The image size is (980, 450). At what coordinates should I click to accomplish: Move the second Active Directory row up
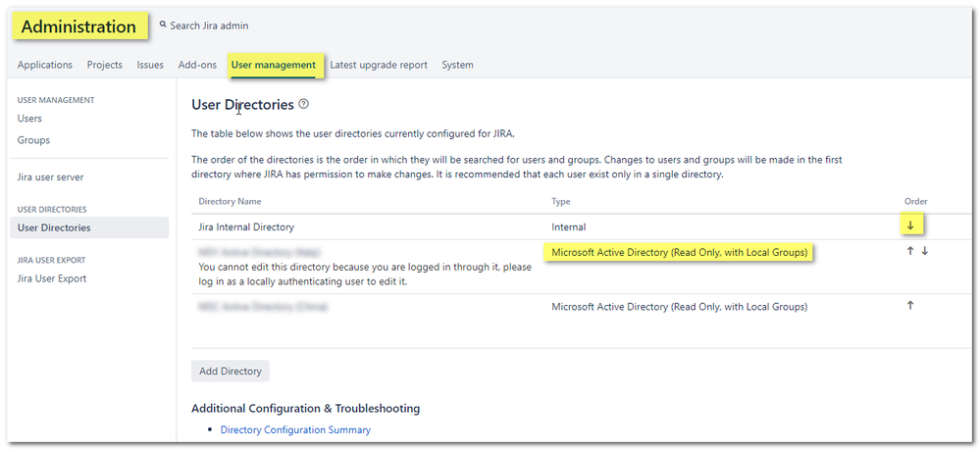tap(910, 251)
